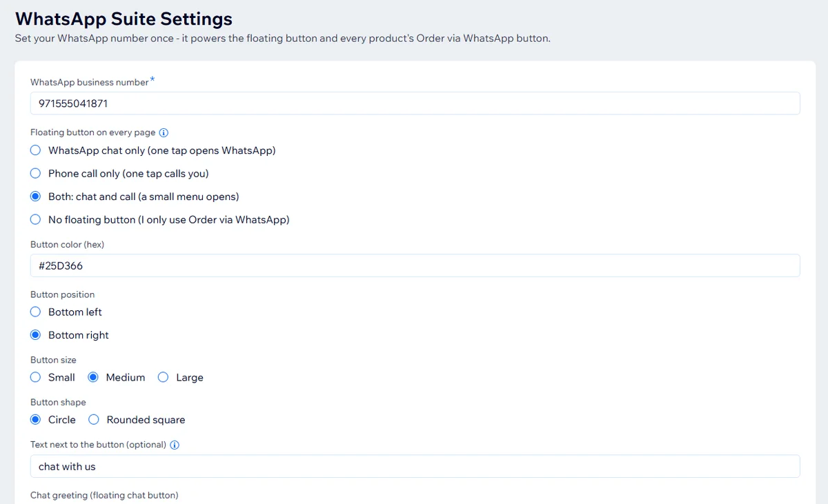This screenshot has height=504, width=828.
Task: Edit the chat with us text field
Action: 415,466
